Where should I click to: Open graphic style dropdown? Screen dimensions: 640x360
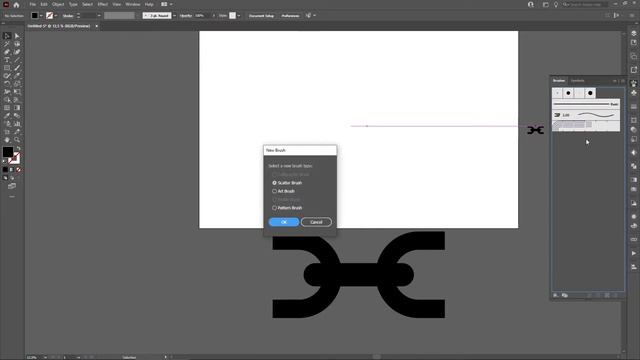click(239, 16)
